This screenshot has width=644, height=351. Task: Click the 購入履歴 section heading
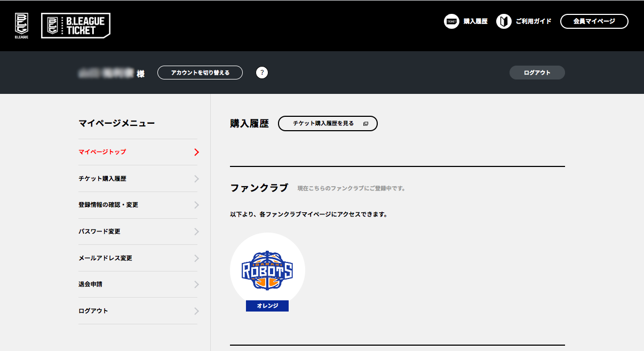249,123
